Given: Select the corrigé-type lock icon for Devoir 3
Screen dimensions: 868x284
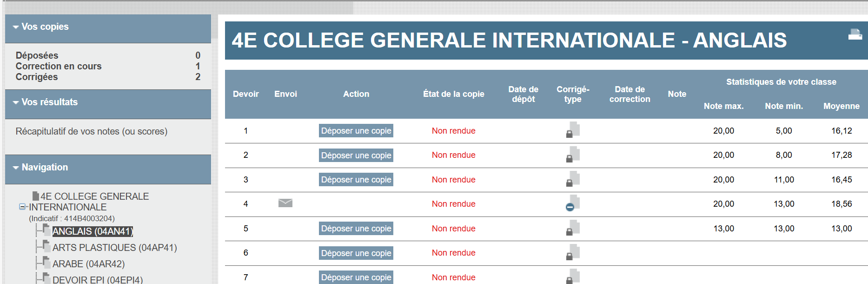Looking at the screenshot, I should 571,180.
